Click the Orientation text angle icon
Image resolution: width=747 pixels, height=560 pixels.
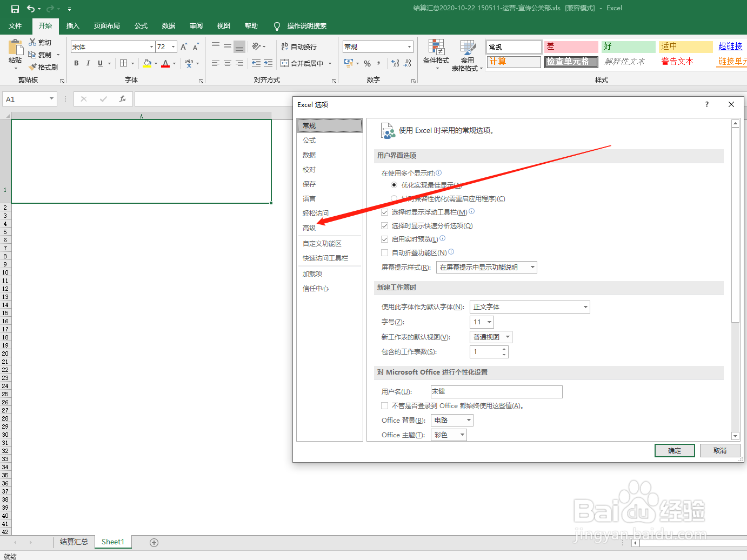point(257,46)
